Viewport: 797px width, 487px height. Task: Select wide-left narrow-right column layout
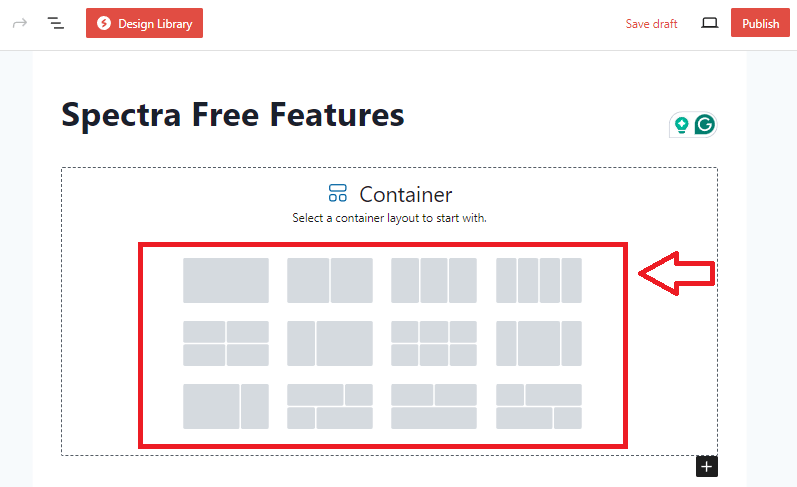[226, 406]
